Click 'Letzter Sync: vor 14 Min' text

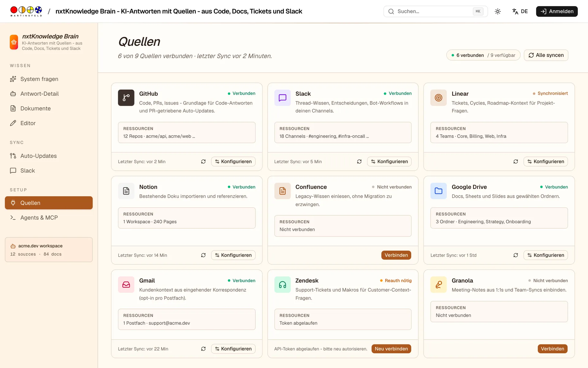coord(142,255)
